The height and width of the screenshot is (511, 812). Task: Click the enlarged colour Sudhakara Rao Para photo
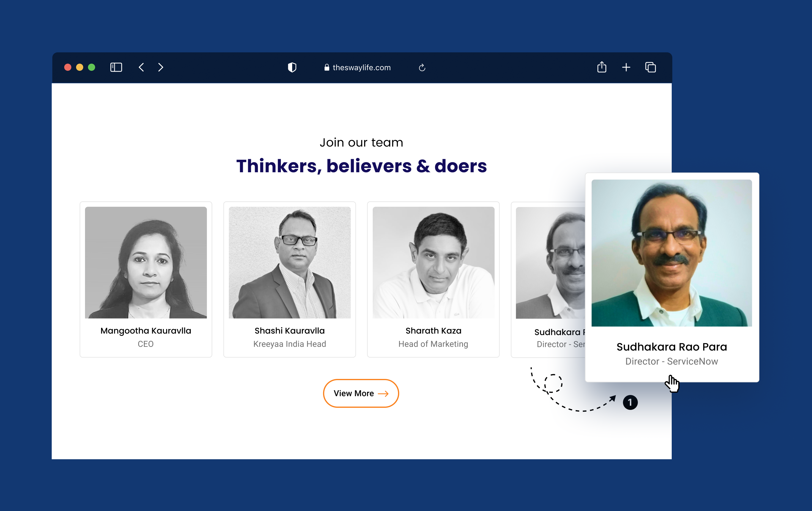point(671,253)
